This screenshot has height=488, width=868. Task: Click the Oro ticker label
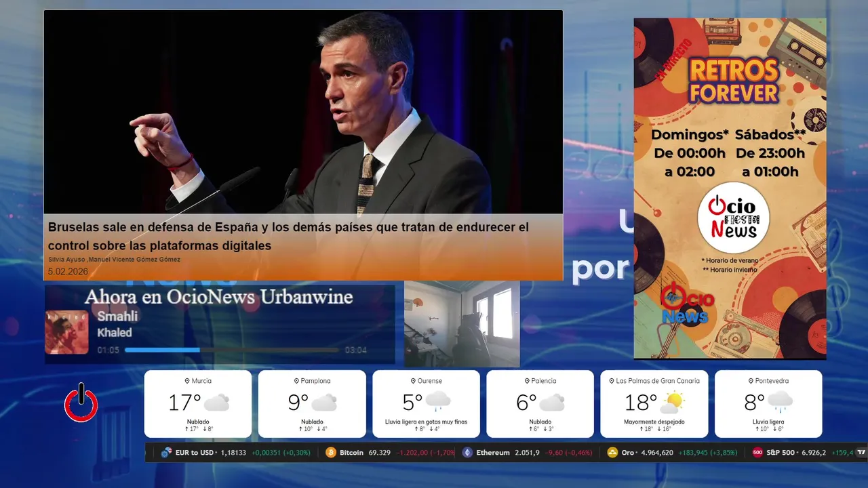[628, 453]
